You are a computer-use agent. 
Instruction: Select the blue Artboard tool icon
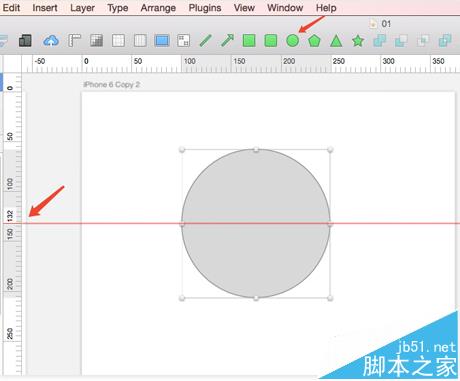click(162, 41)
